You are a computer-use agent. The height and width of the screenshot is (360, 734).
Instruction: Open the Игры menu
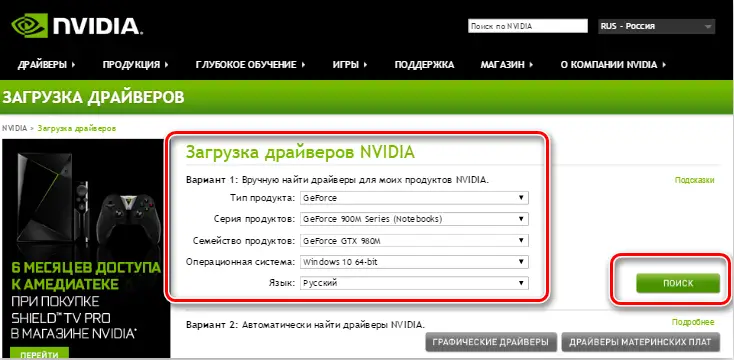tap(350, 65)
